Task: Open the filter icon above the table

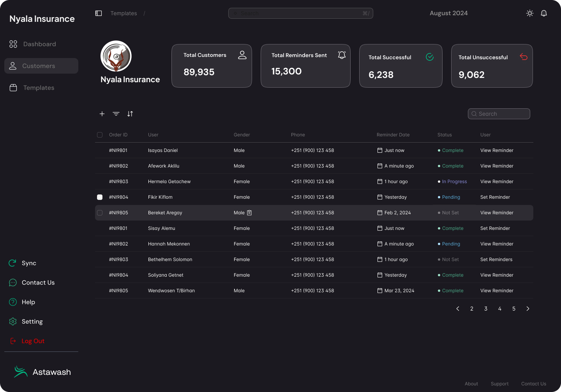Action: pos(116,114)
